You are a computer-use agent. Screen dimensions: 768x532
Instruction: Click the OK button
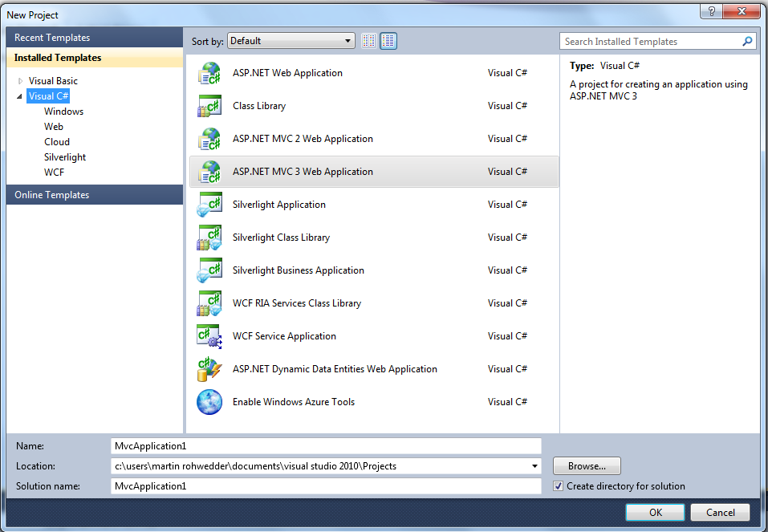(655, 513)
